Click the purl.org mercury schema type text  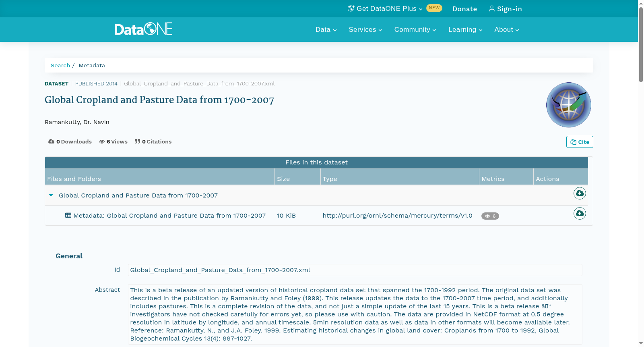(x=397, y=216)
